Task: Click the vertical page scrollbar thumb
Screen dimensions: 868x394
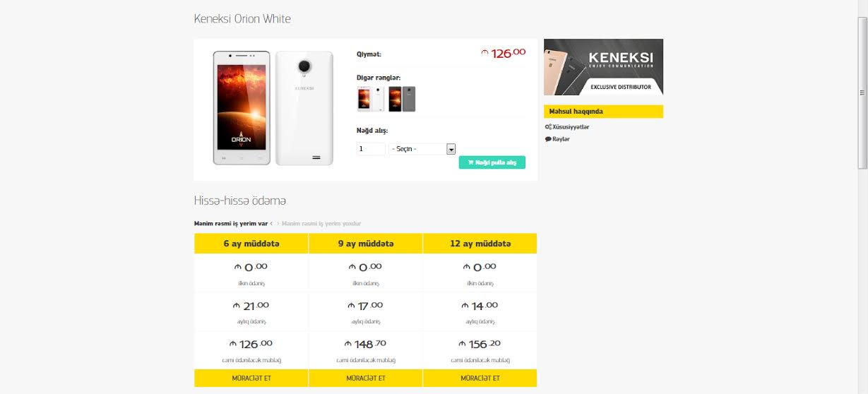Action: coord(862,92)
